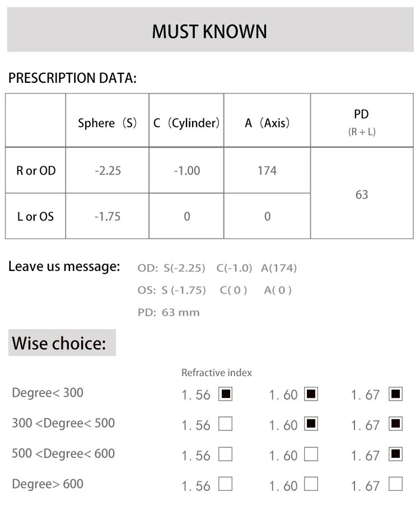Check 1.60 box for Degree> 600
Viewport: 420px width, 506px height.
(x=311, y=484)
